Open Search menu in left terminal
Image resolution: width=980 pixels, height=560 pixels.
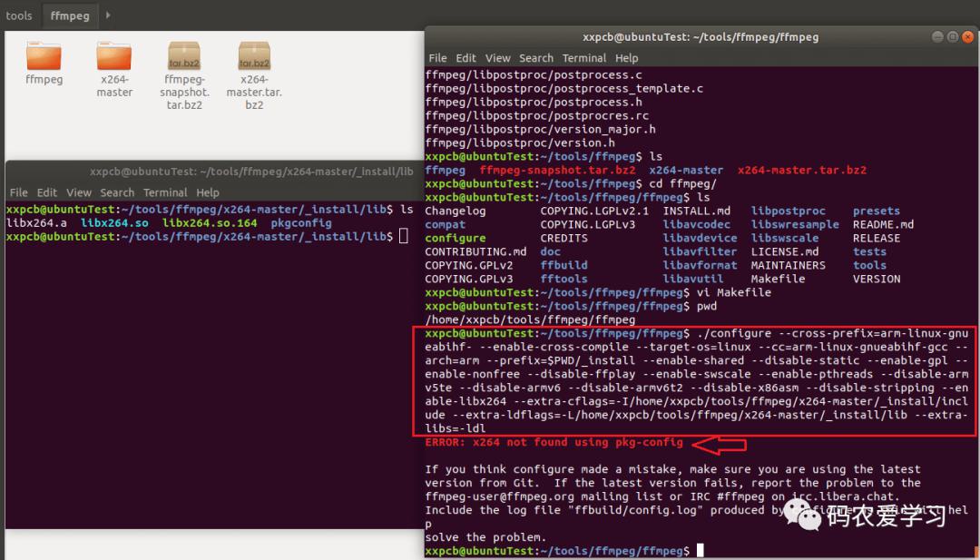pos(117,192)
